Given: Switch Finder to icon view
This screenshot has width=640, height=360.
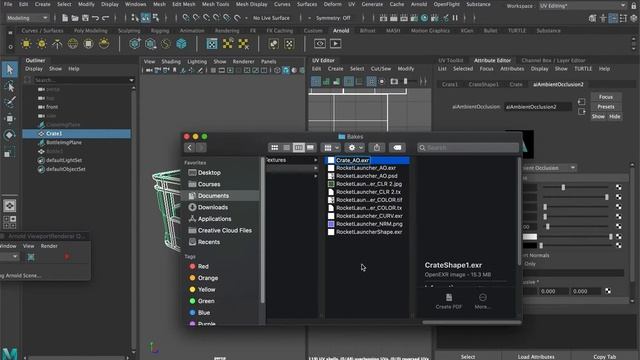Looking at the screenshot, I should tap(275, 147).
